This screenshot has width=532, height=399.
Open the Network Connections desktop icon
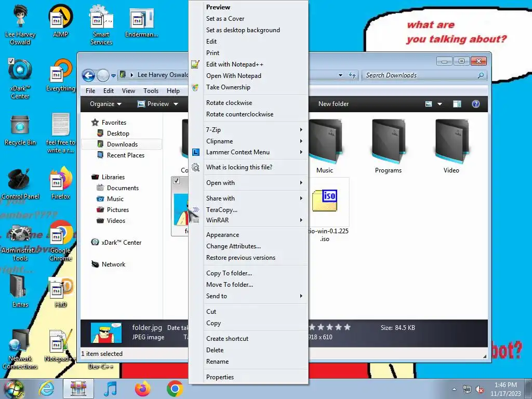coord(20,349)
